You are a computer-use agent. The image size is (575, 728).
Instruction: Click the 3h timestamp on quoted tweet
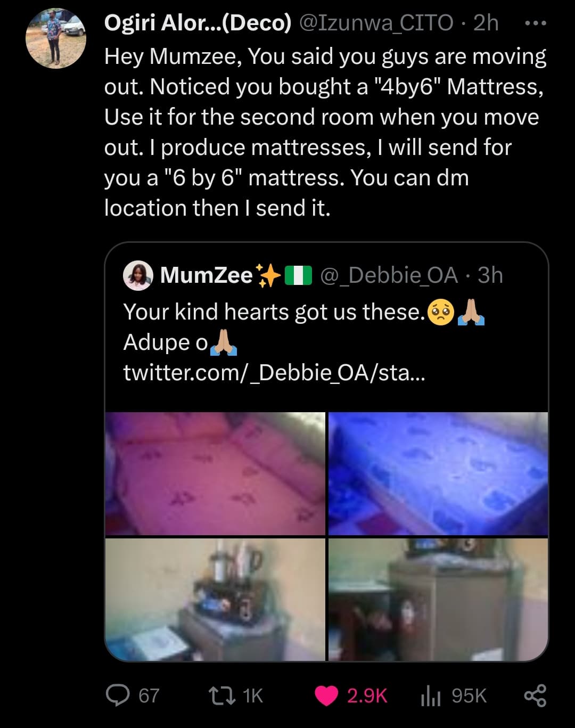pyautogui.click(x=490, y=275)
